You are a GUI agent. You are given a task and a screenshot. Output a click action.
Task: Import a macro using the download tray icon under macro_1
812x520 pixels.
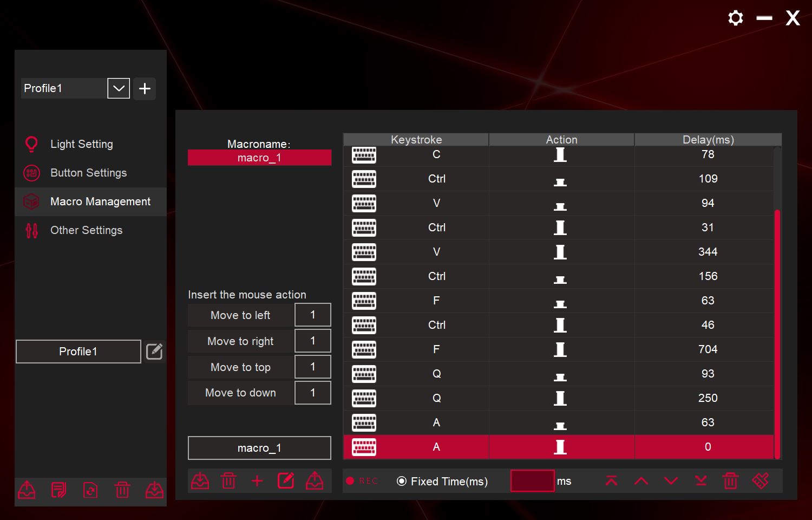coord(200,480)
